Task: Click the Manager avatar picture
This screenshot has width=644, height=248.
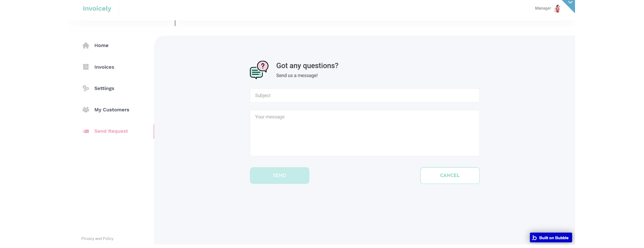Action: pos(557,8)
